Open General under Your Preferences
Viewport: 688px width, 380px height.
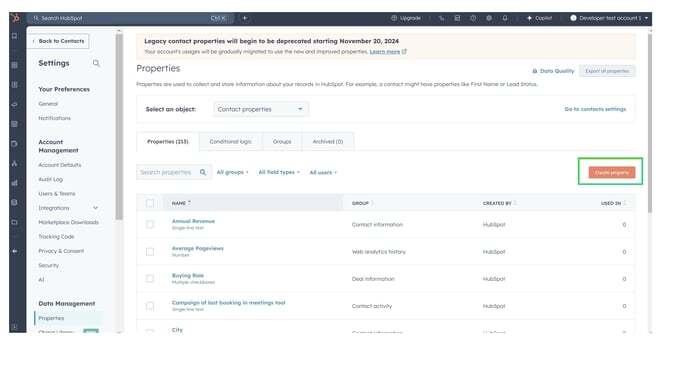(x=48, y=104)
